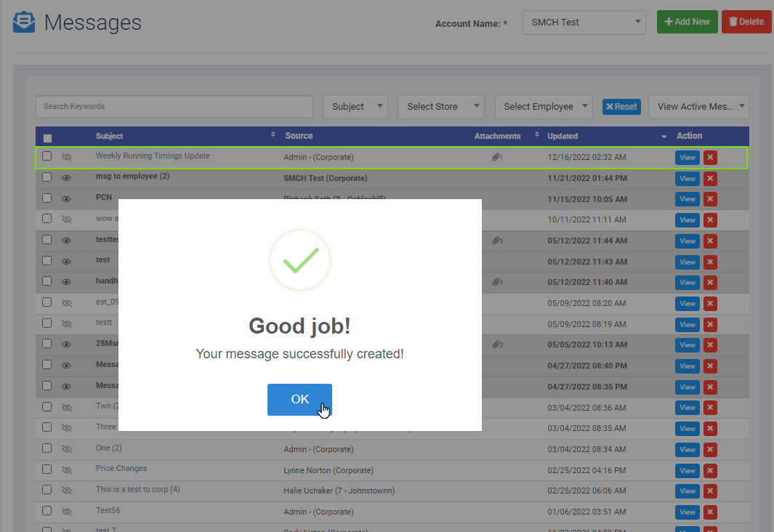Click red delete icon for Price Changes row
The width and height of the screenshot is (774, 532).
tap(710, 470)
